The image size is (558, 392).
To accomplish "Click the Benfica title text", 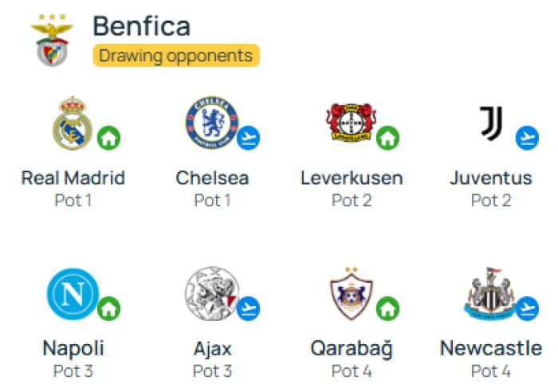I will tap(142, 26).
